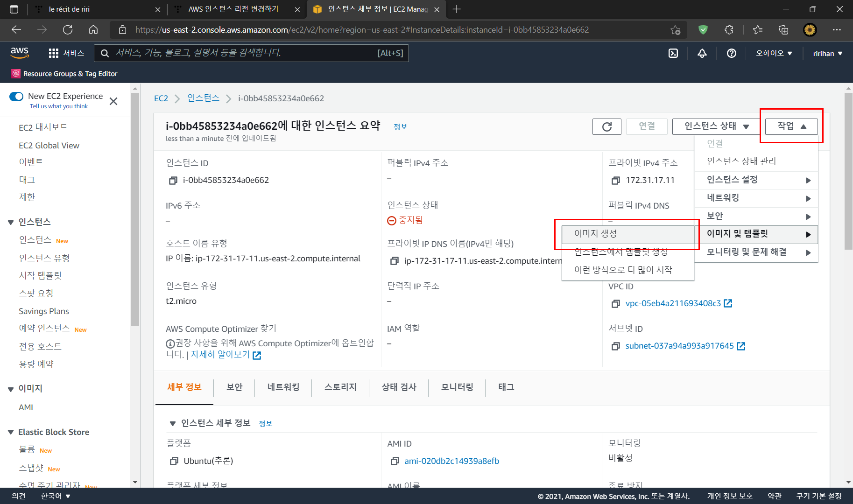The image size is (853, 504).
Task: Open ami-020db2c14939a8efb link
Action: (x=451, y=461)
